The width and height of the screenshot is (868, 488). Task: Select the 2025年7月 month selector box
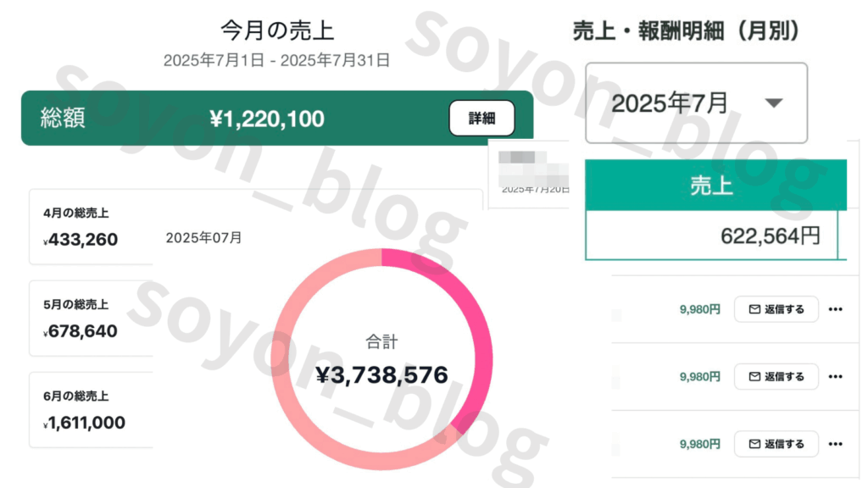[x=697, y=103]
